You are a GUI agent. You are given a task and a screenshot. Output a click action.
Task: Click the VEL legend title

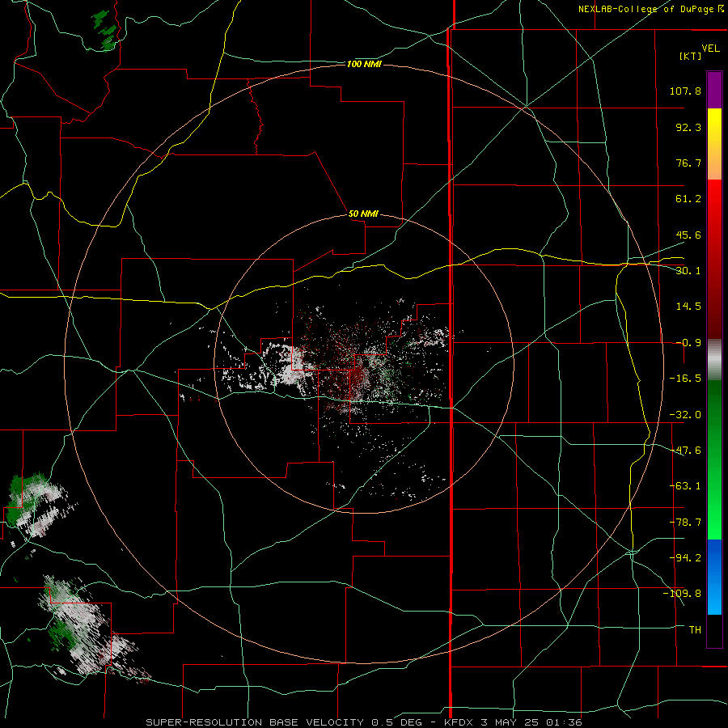(x=710, y=48)
